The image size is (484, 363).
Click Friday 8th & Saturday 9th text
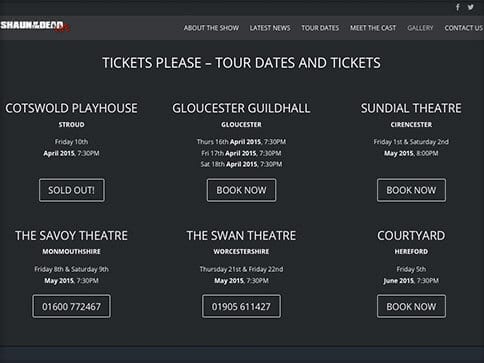pos(71,269)
